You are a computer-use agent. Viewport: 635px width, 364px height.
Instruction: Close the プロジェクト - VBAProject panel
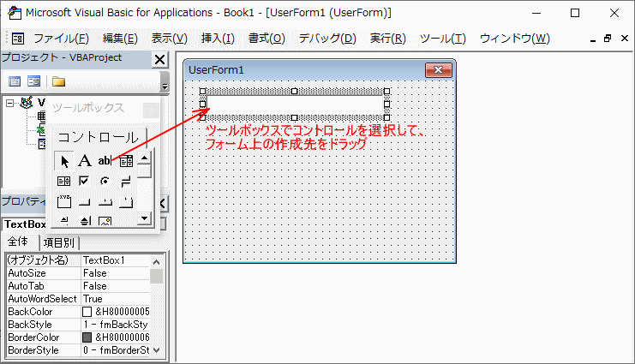click(x=160, y=59)
